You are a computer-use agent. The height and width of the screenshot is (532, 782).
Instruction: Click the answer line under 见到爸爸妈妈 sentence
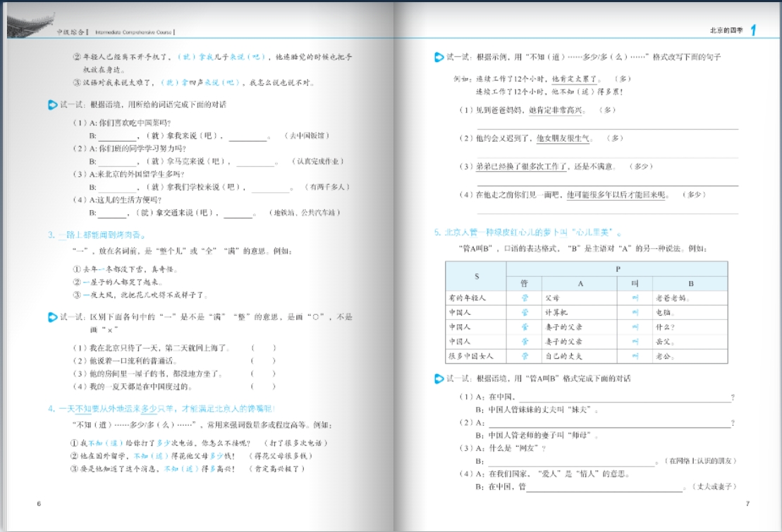coord(606,128)
